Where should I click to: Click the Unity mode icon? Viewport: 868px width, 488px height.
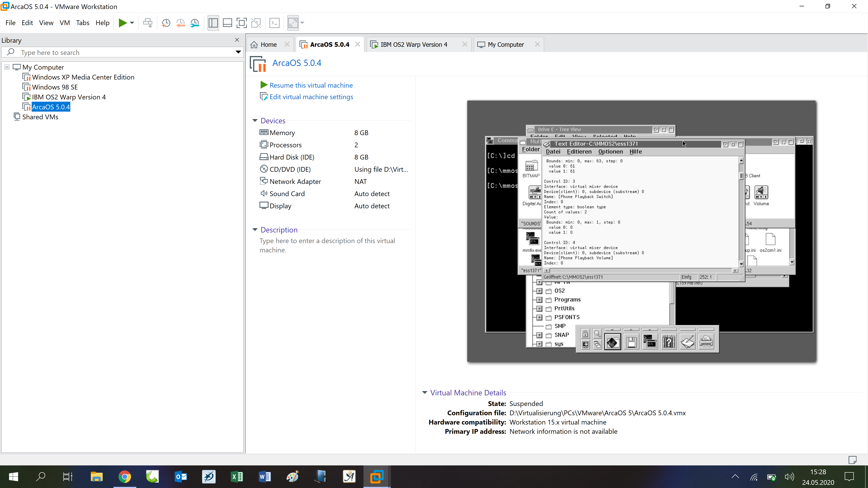[x=256, y=23]
